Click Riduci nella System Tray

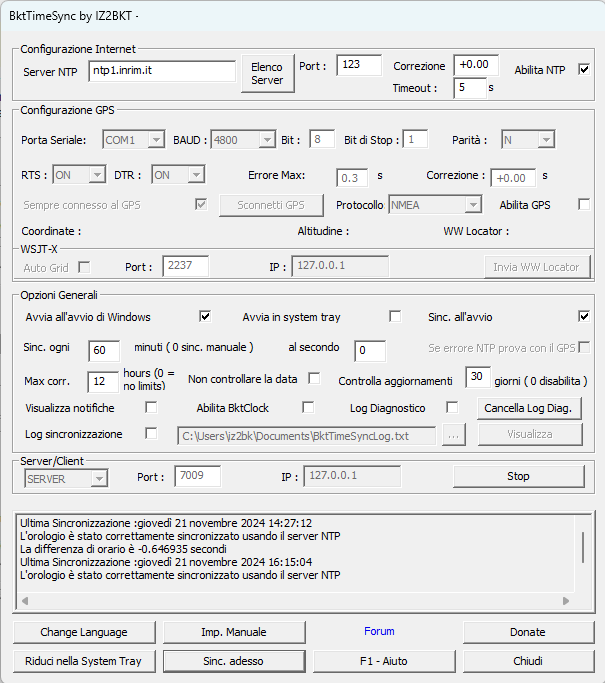[x=84, y=661]
